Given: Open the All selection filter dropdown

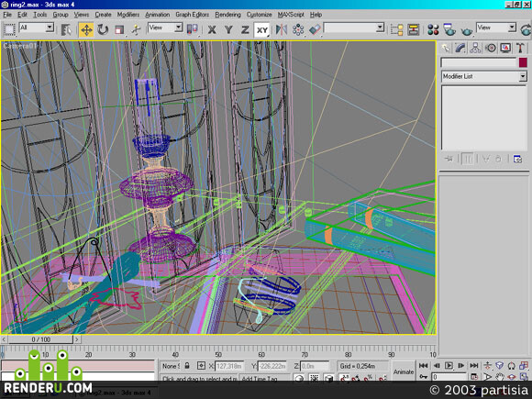Looking at the screenshot, I should pyautogui.click(x=37, y=28).
